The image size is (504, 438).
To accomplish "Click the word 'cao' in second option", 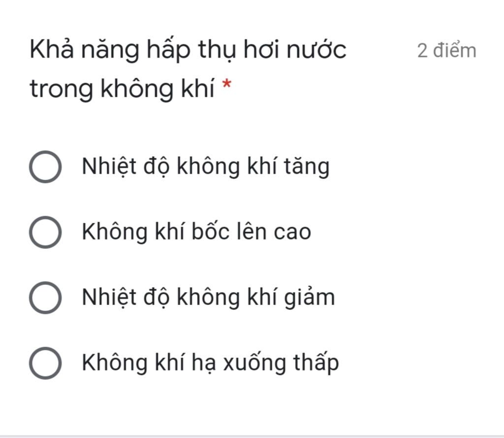I will pos(292,233).
